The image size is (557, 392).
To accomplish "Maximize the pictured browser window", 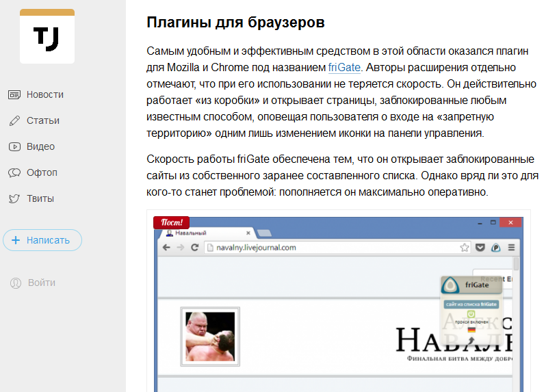I will tap(493, 222).
